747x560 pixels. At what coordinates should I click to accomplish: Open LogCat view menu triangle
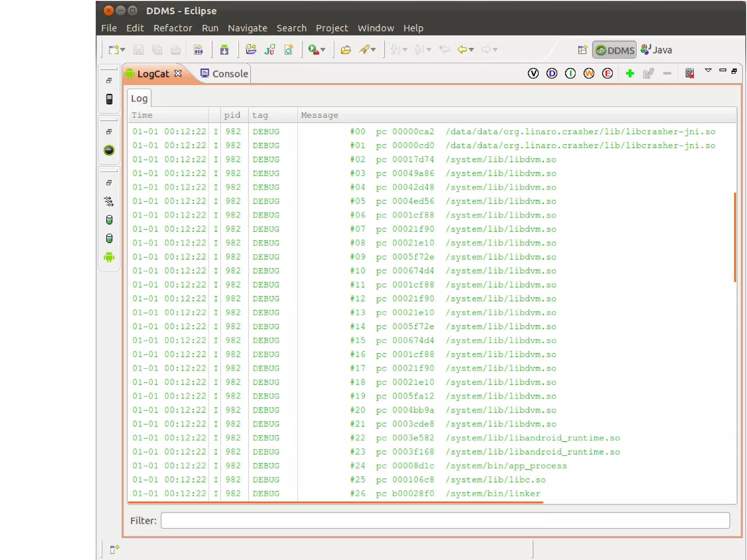pyautogui.click(x=708, y=70)
